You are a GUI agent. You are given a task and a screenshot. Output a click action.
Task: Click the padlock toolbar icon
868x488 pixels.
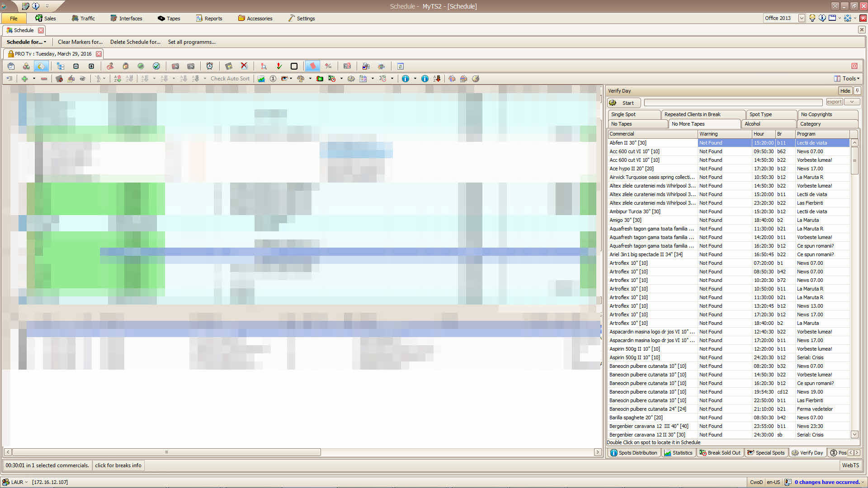click(x=125, y=66)
